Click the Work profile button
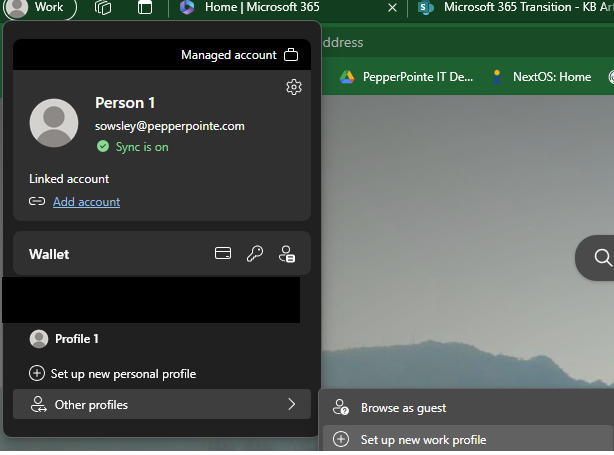The width and height of the screenshot is (614, 455). click(x=39, y=7)
